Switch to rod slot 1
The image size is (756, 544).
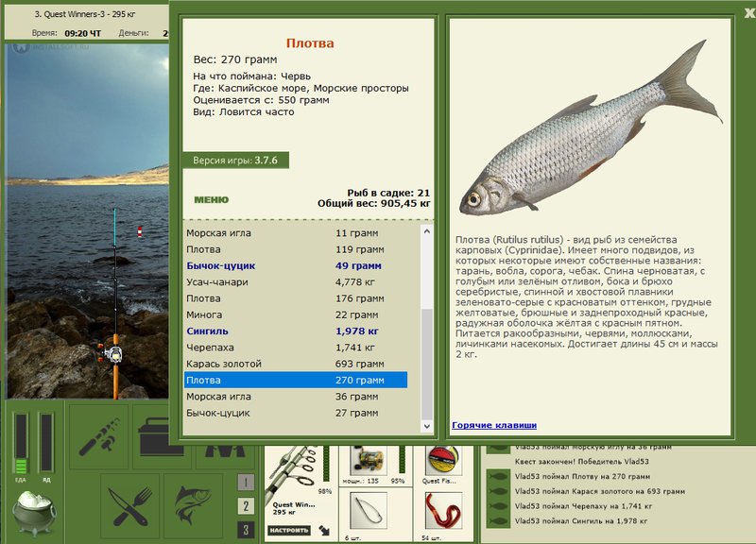[x=246, y=482]
